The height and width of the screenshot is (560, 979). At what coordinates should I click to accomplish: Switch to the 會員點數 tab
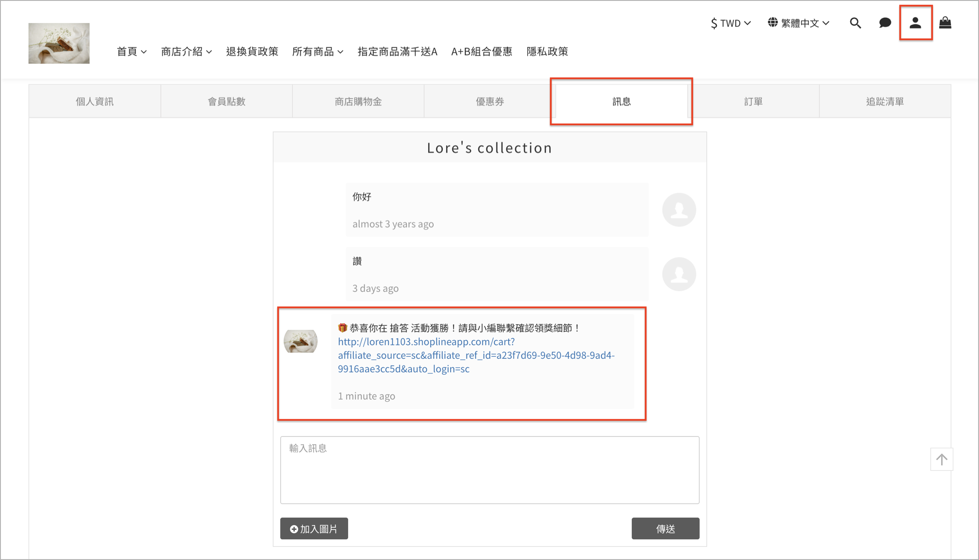[227, 101]
